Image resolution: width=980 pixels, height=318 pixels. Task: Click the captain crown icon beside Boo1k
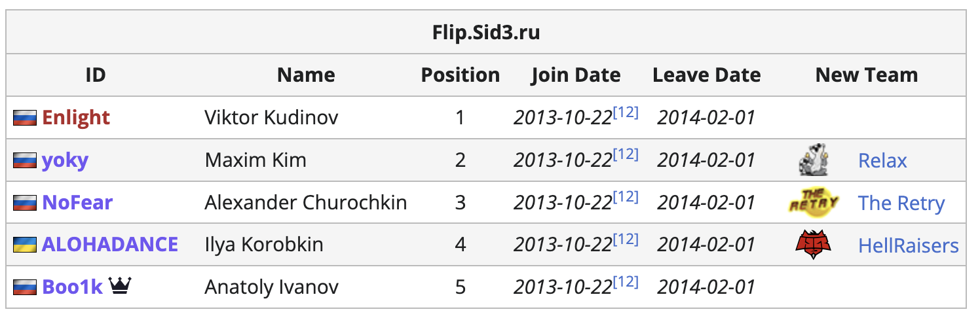(121, 286)
